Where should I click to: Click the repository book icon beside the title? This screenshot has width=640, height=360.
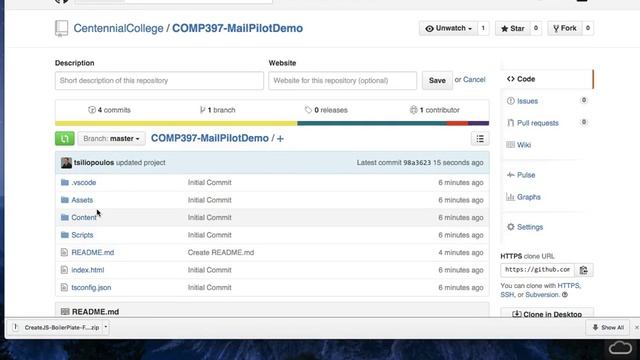point(62,28)
